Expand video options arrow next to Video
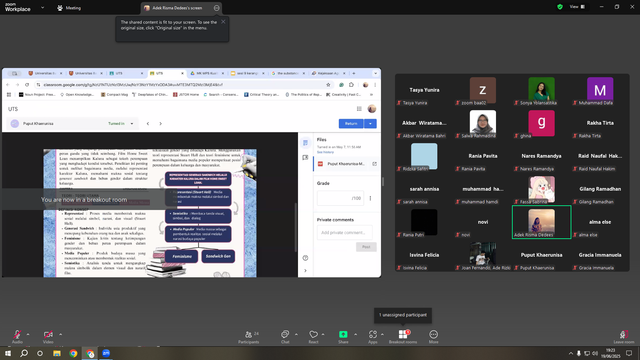This screenshot has width=640, height=360. pyautogui.click(x=60, y=334)
